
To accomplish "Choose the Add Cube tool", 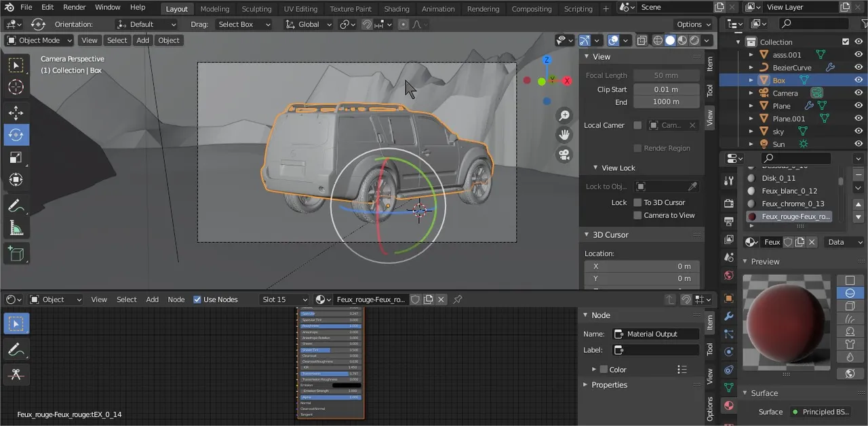I will [x=16, y=254].
